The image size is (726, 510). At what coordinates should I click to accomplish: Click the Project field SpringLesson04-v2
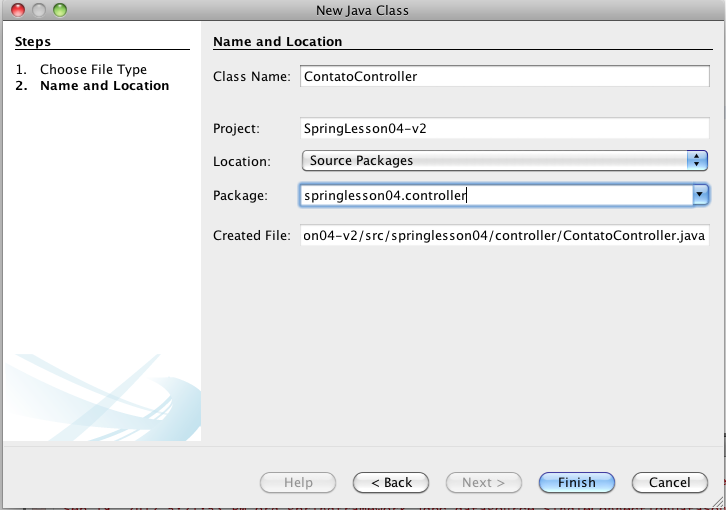tap(505, 128)
